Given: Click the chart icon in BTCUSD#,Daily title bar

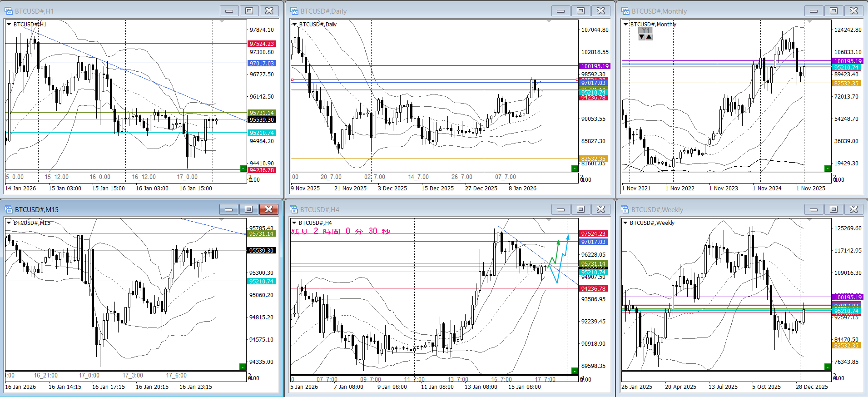Looking at the screenshot, I should [x=294, y=11].
